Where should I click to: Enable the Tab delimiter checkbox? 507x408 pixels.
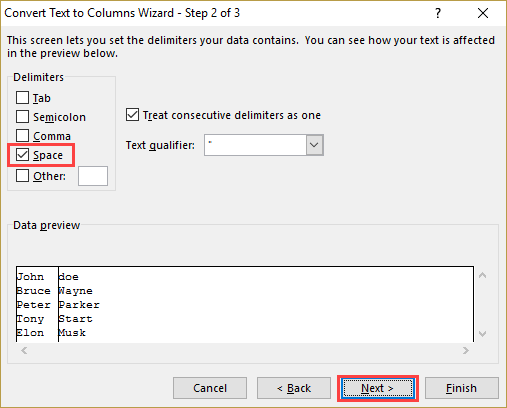22,98
